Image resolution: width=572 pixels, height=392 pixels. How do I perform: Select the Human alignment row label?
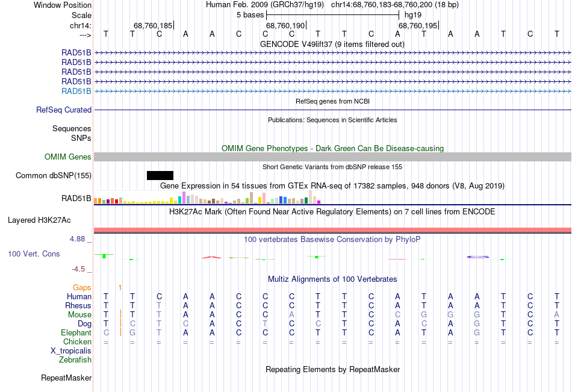(79, 296)
